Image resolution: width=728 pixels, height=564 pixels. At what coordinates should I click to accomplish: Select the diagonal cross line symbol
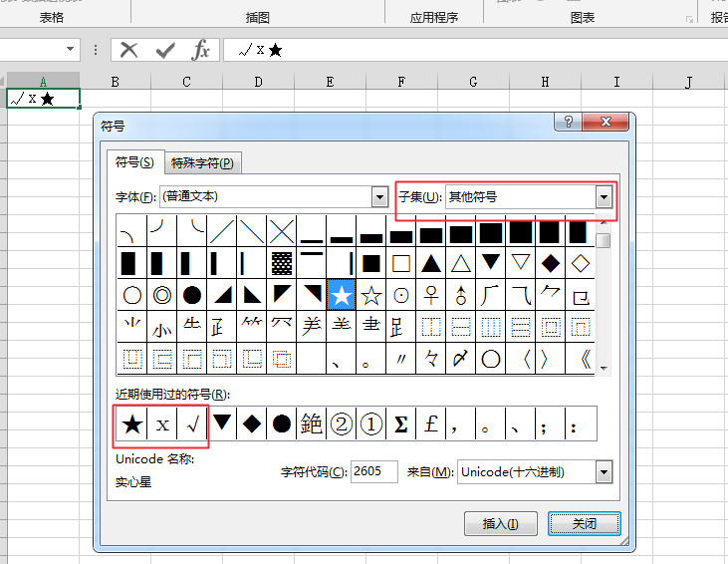282,231
